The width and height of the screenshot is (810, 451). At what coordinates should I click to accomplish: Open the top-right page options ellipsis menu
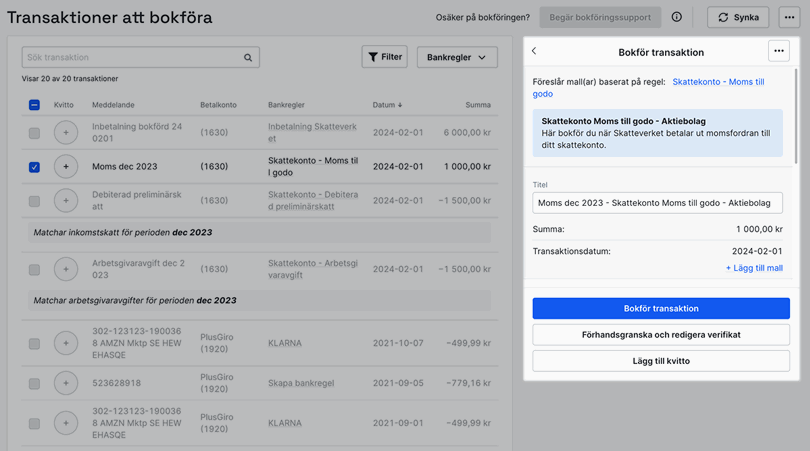789,17
